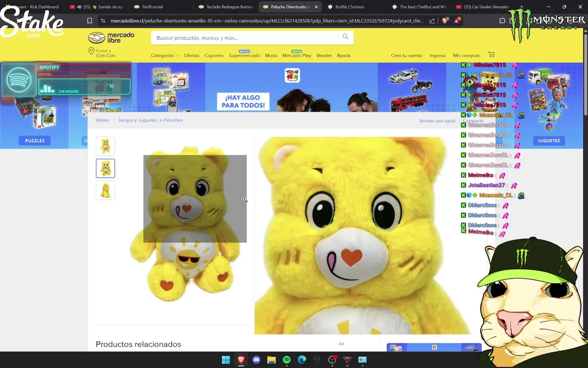Viewport: 588px width, 368px height.
Task: Open Spotify from the taskbar
Action: coord(287,360)
